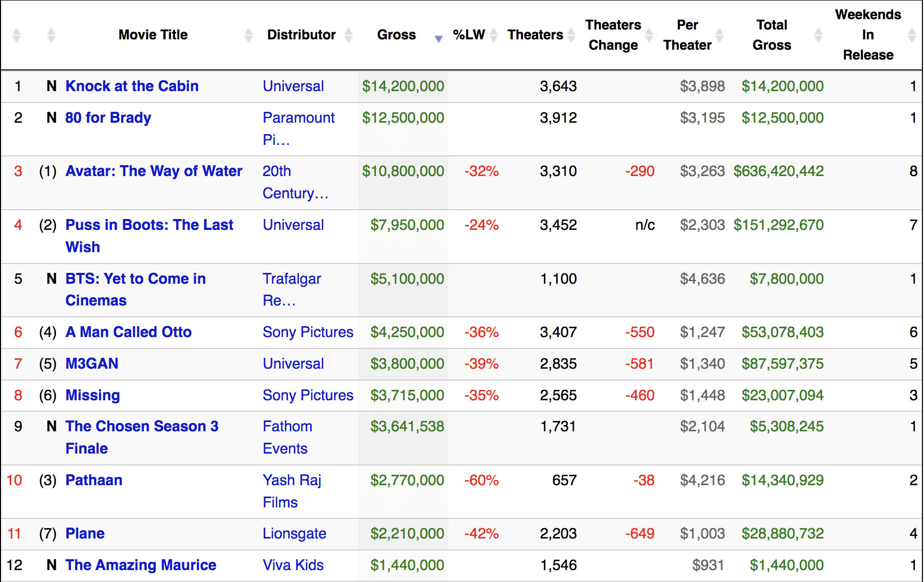The image size is (924, 582).
Task: Open Yash Raj Films distributor link
Action: click(x=292, y=491)
